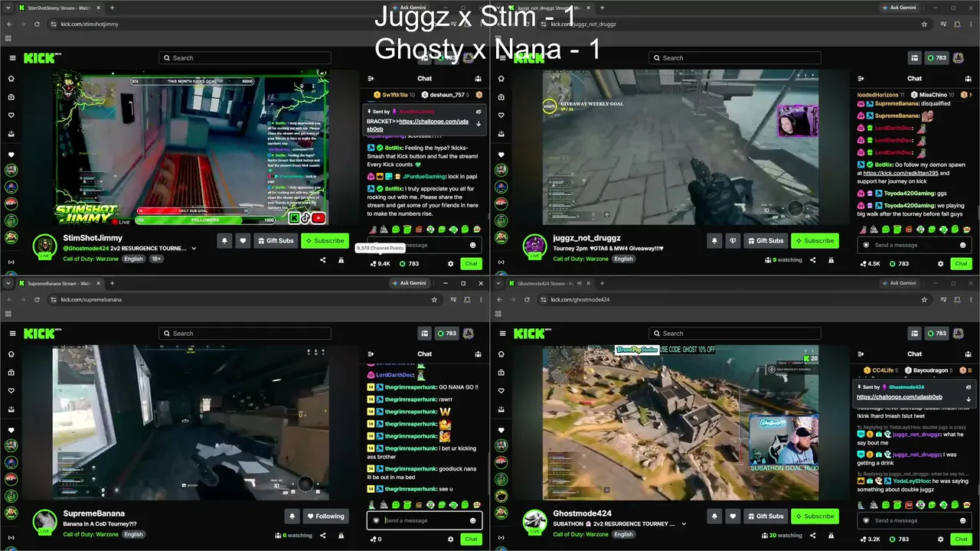View chat users list in Ghostmode424 window
Viewport: 980px width, 551px height.
pyautogui.click(x=969, y=354)
